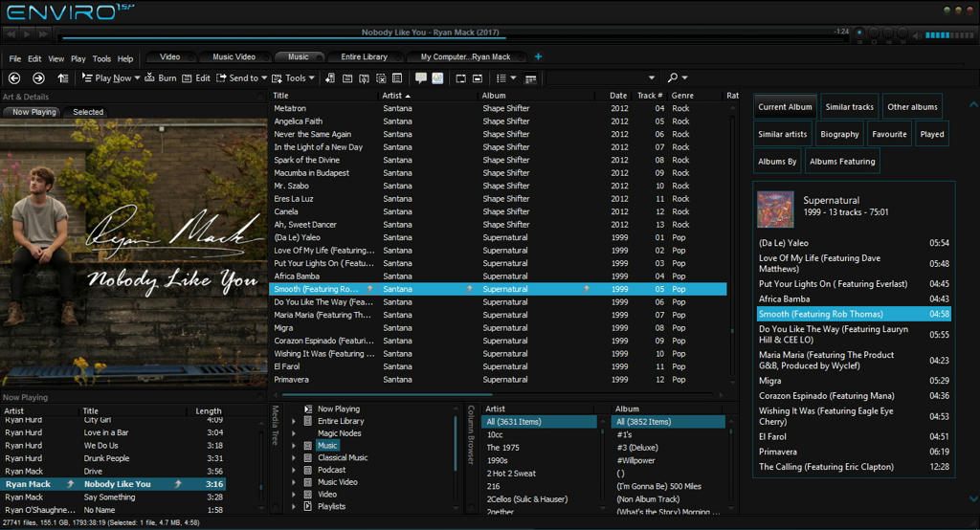Click the list-details panel icon
The height and width of the screenshot is (530, 980).
coord(397,78)
